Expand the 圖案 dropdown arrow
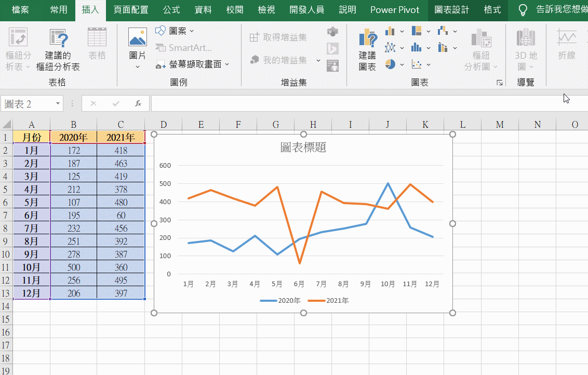This screenshot has height=375, width=588. click(x=192, y=31)
